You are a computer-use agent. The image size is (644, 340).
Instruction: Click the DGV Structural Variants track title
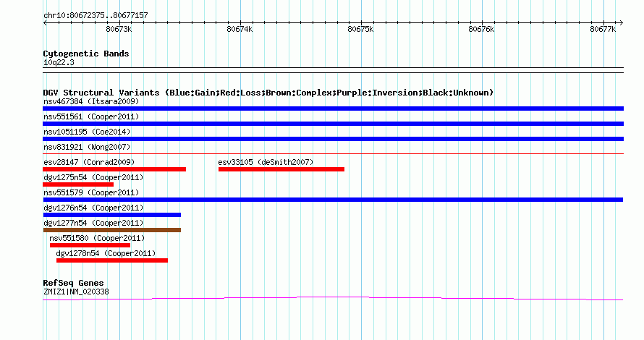coord(268,93)
